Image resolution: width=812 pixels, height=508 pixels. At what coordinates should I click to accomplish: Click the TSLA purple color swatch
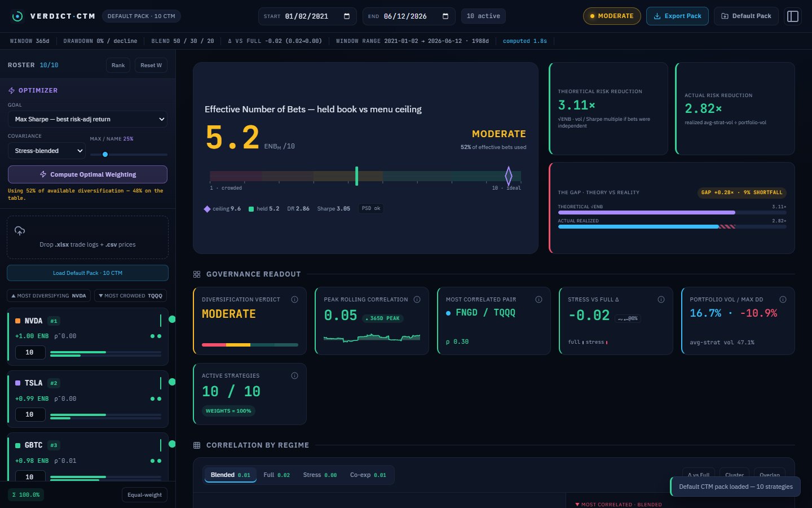(x=18, y=383)
